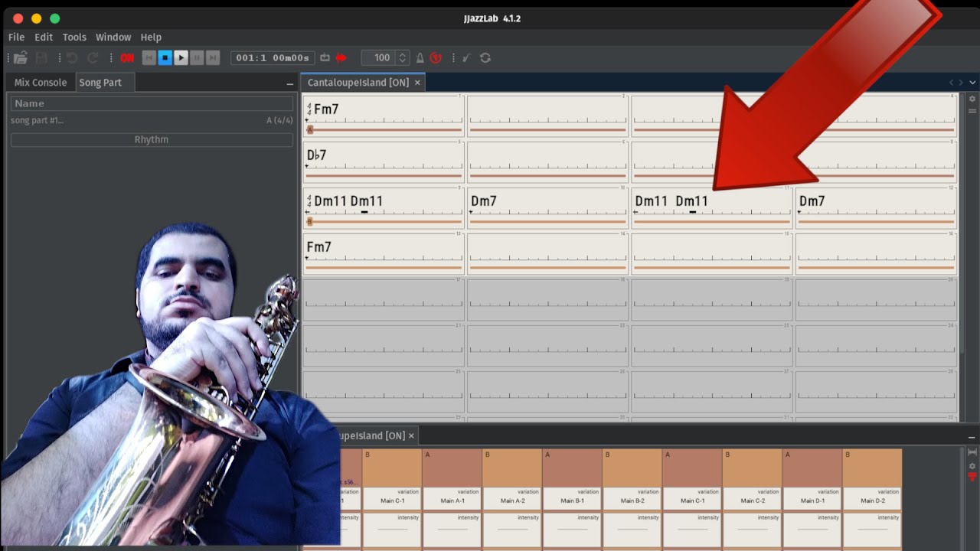Image resolution: width=980 pixels, height=551 pixels.
Task: Undo the last action via the toolbar arrow
Action: pyautogui.click(x=71, y=57)
